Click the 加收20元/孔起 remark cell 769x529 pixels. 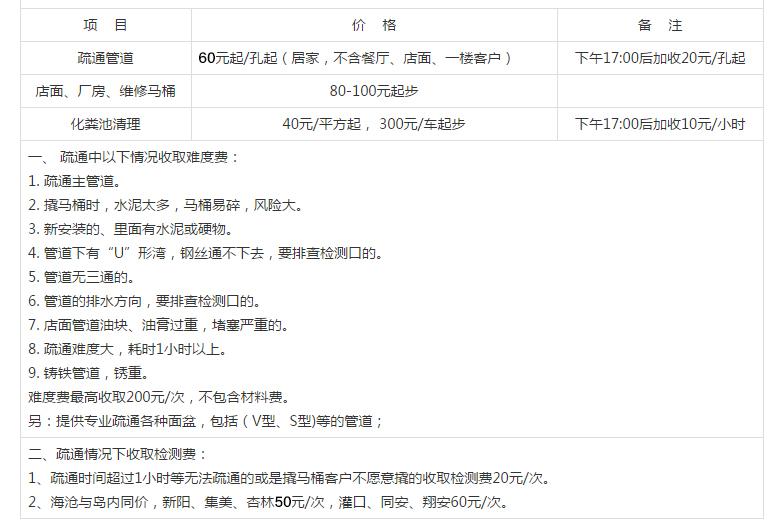click(x=660, y=58)
